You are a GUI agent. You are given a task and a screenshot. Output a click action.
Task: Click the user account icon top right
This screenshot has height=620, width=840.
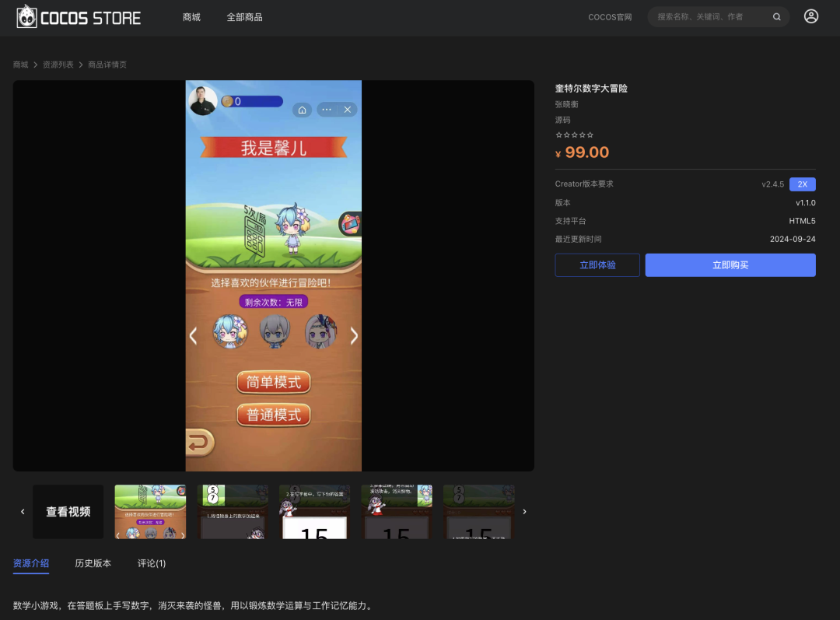(x=811, y=16)
